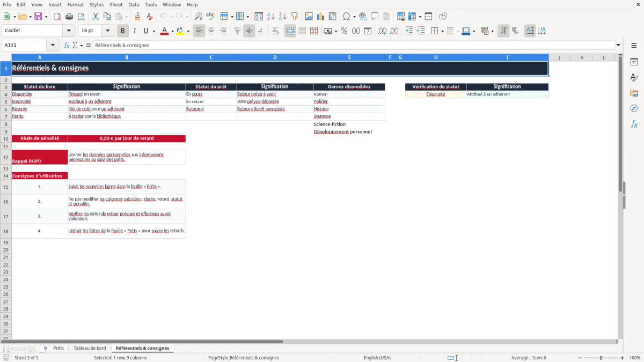Image resolution: width=644 pixels, height=362 pixels.
Task: Cut selection with scissors icon
Action: pyautogui.click(x=95, y=17)
